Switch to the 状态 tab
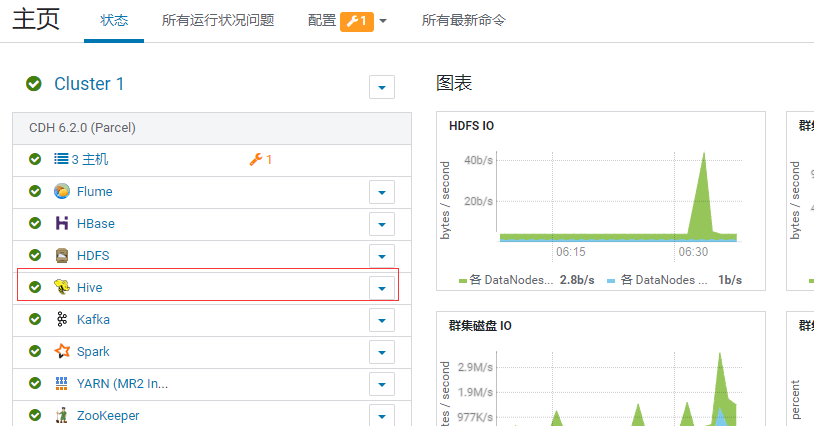The image size is (814, 426). [x=114, y=21]
